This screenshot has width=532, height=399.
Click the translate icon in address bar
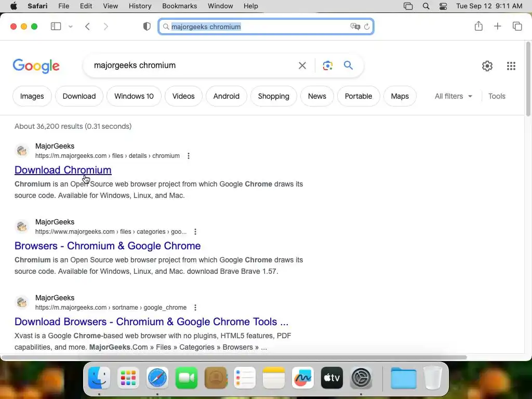coord(355,26)
